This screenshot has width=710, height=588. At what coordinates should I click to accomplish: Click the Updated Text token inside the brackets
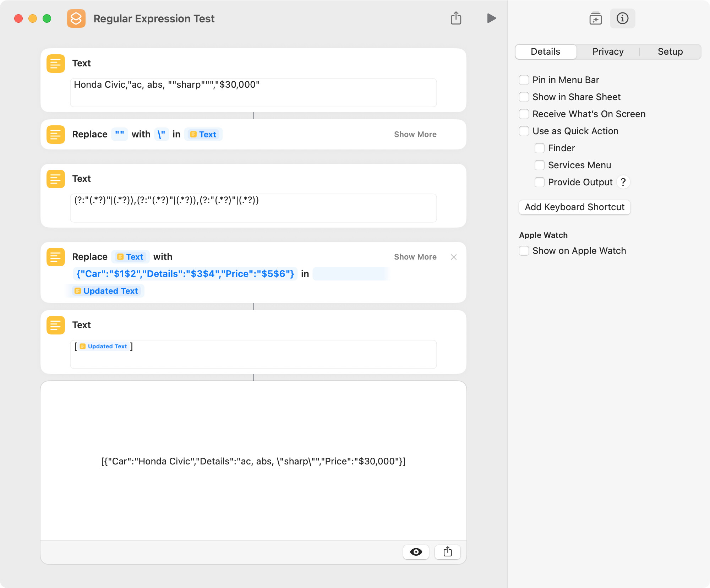coord(103,347)
